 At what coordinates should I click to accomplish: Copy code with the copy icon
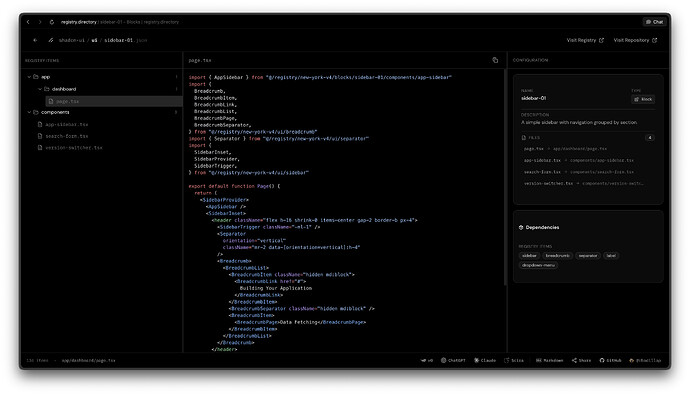[x=495, y=60]
